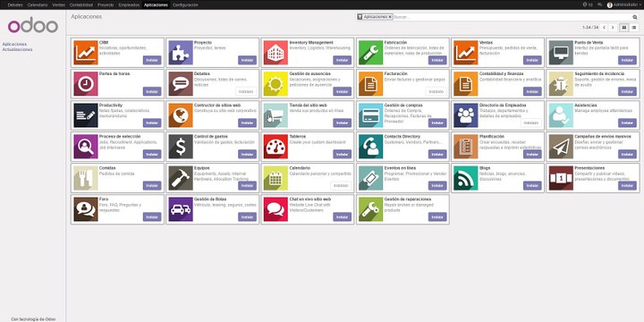Click the Constructor de sitios web globe icon
The width and height of the screenshot is (644, 322).
tap(181, 115)
